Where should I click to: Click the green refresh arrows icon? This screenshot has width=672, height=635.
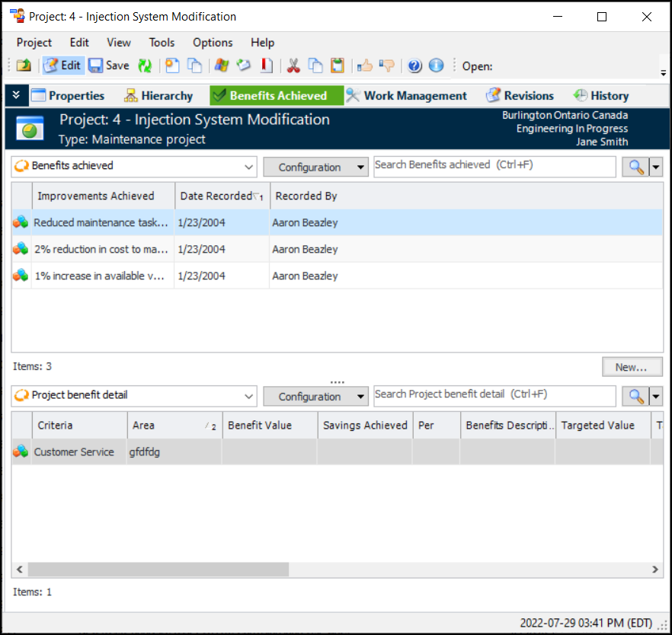point(144,65)
